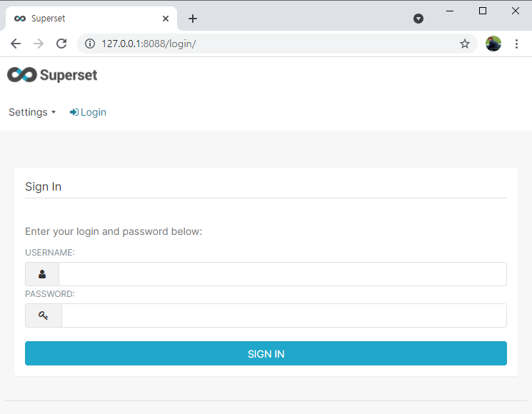Close the Superset browser tab

pos(166,19)
